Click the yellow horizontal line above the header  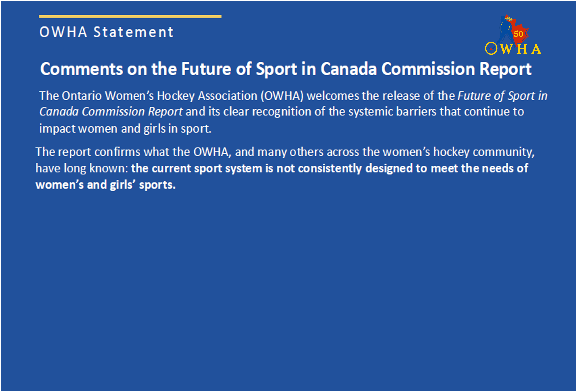pos(130,16)
